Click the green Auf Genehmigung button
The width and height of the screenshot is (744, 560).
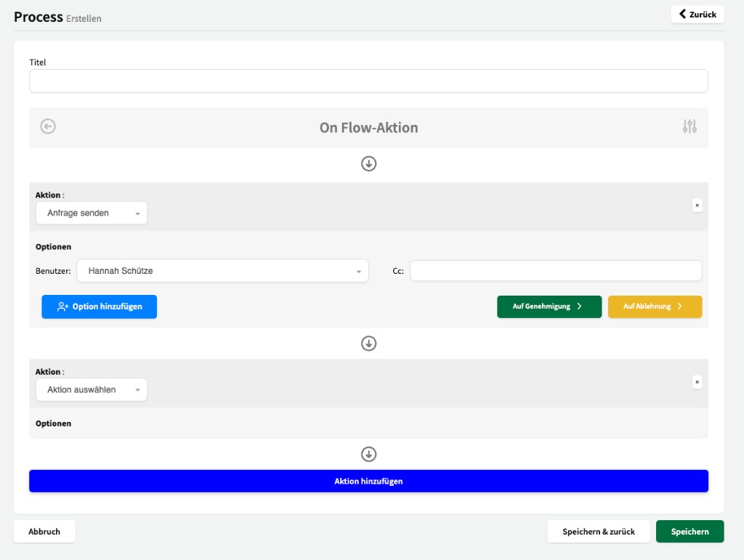[x=549, y=307]
